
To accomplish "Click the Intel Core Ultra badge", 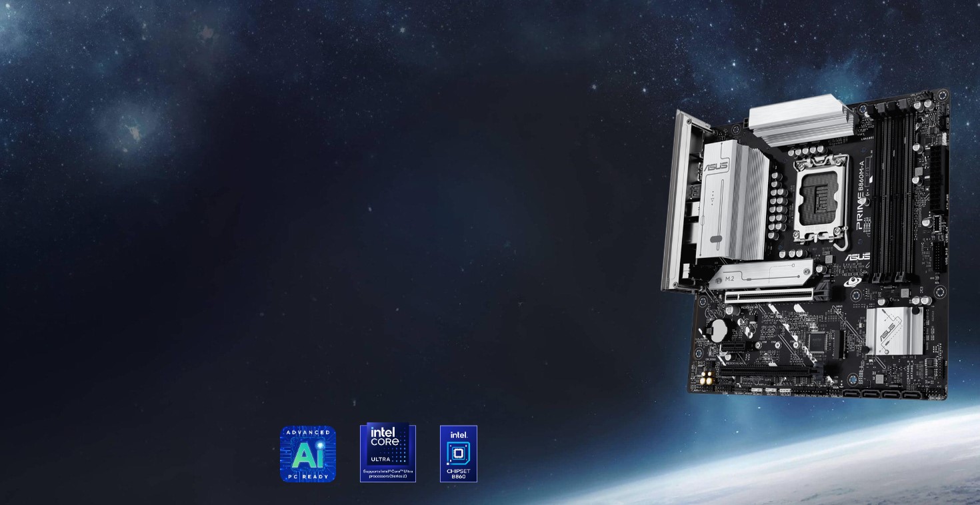I will pyautogui.click(x=387, y=453).
